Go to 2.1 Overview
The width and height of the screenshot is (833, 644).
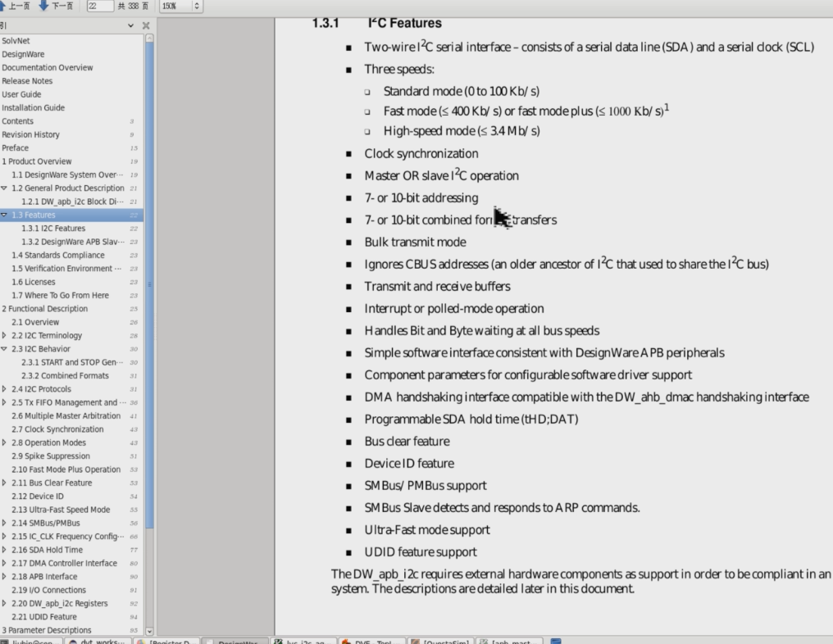(35, 322)
